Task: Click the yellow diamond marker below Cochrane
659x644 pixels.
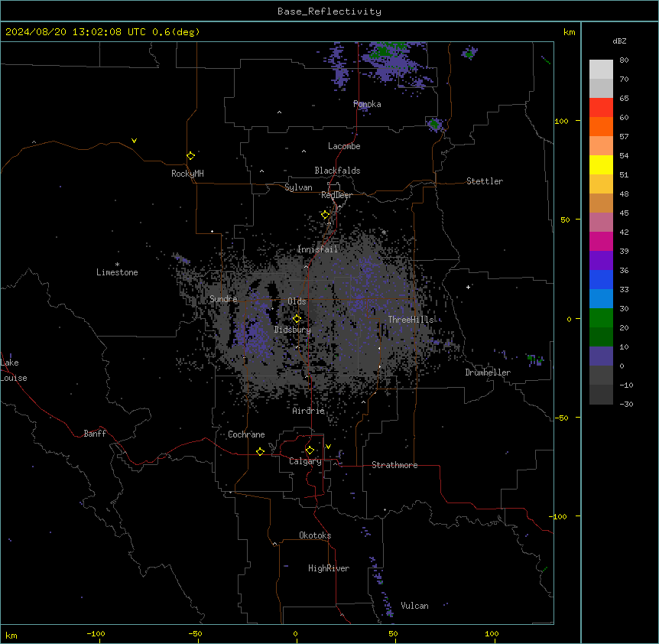Action: coord(260,451)
